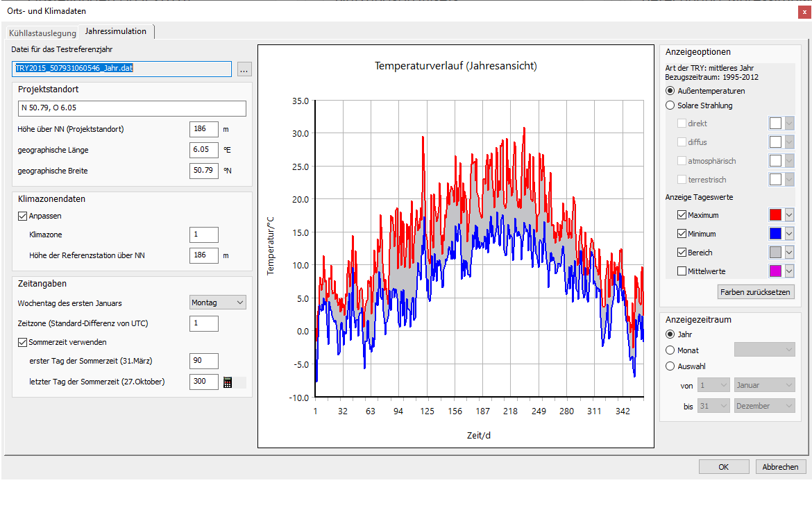Image resolution: width=812 pixels, height=519 pixels.
Task: Expand the Maximum color dropdown arrow
Action: tap(789, 215)
